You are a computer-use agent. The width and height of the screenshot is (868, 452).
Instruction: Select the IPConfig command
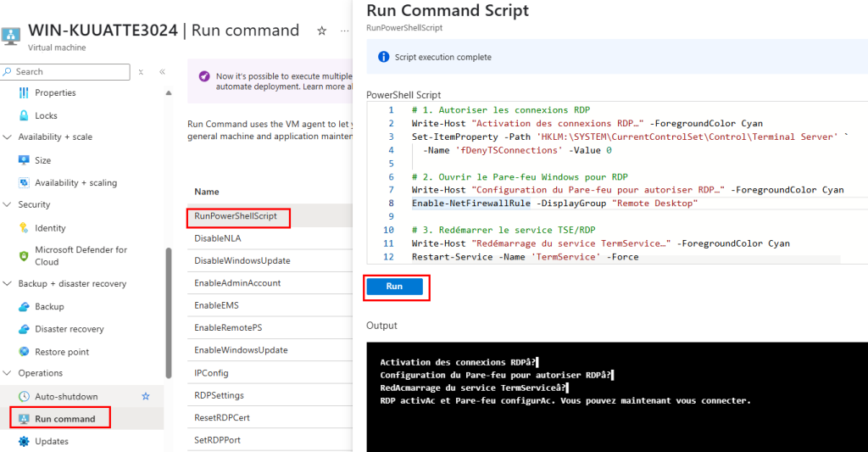coord(211,373)
